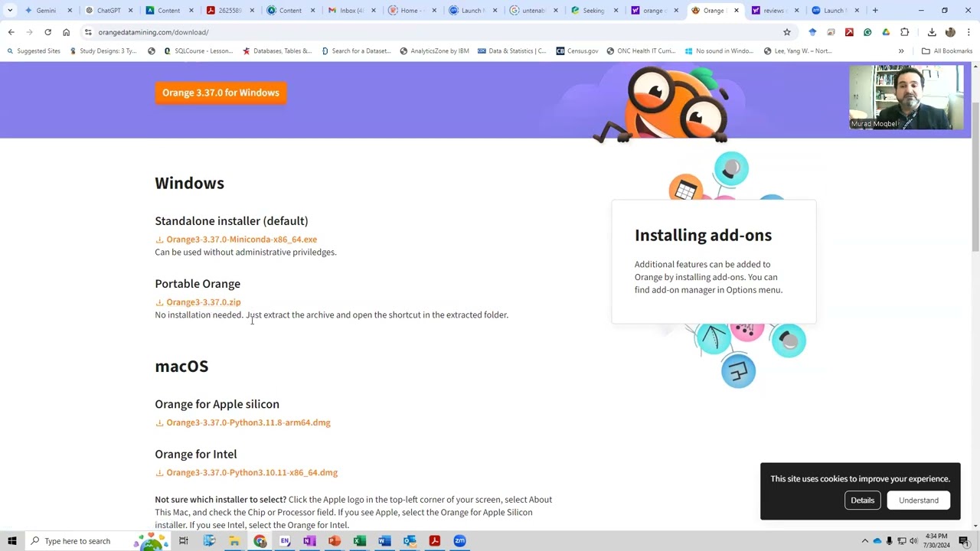This screenshot has width=980, height=551.
Task: Open Excel from the taskbar
Action: pyautogui.click(x=359, y=541)
